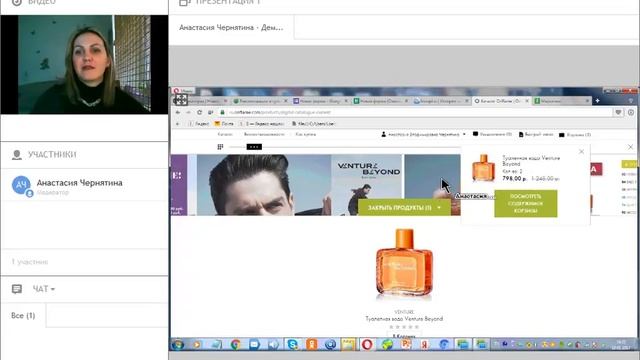640x360 pixels.
Task: Open Одноклассники icon in taskbar
Action: pyautogui.click(x=312, y=345)
